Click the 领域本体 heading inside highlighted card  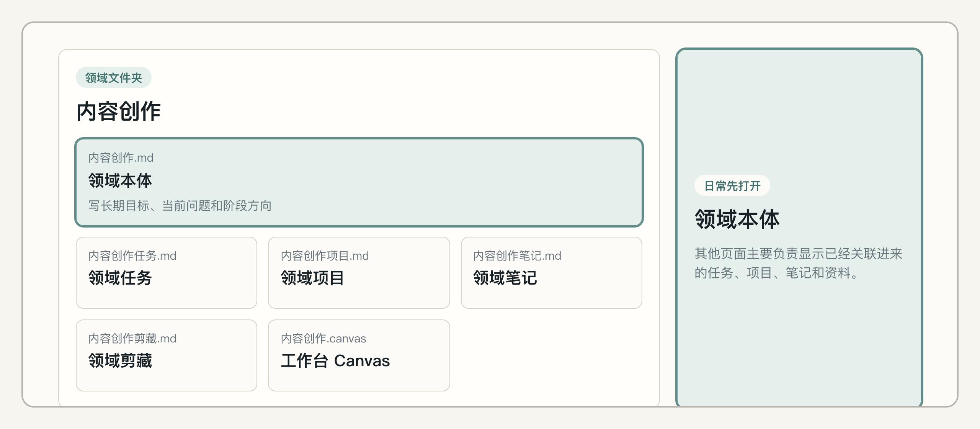point(120,180)
